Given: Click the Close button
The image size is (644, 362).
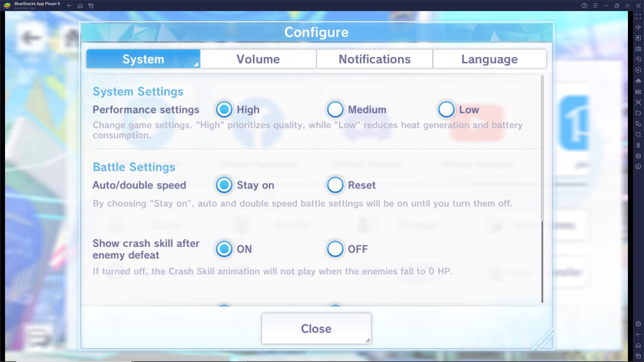Looking at the screenshot, I should pos(316,328).
